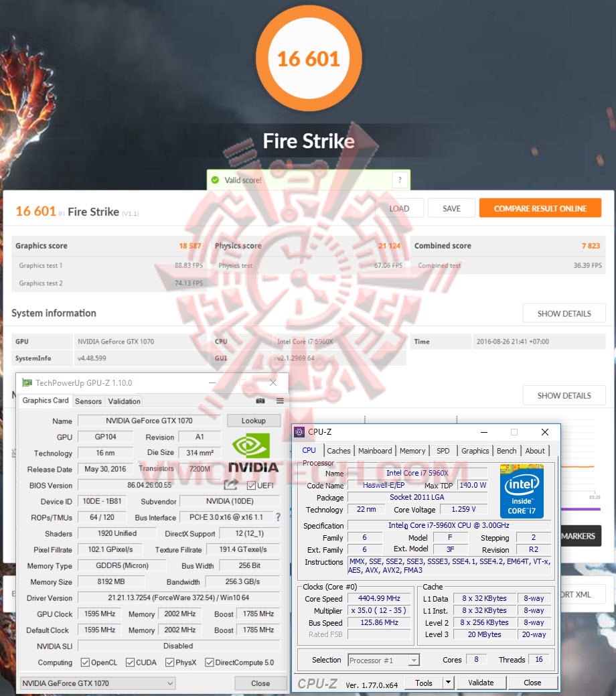Switch to the Validation tab in GPU-Z
Screen dimensions: 616x696
coord(125,401)
